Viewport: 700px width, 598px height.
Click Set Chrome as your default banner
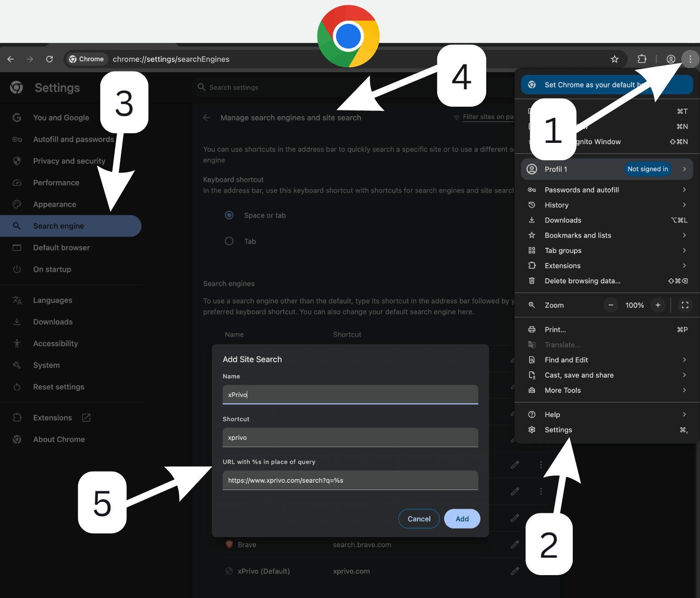pos(607,85)
